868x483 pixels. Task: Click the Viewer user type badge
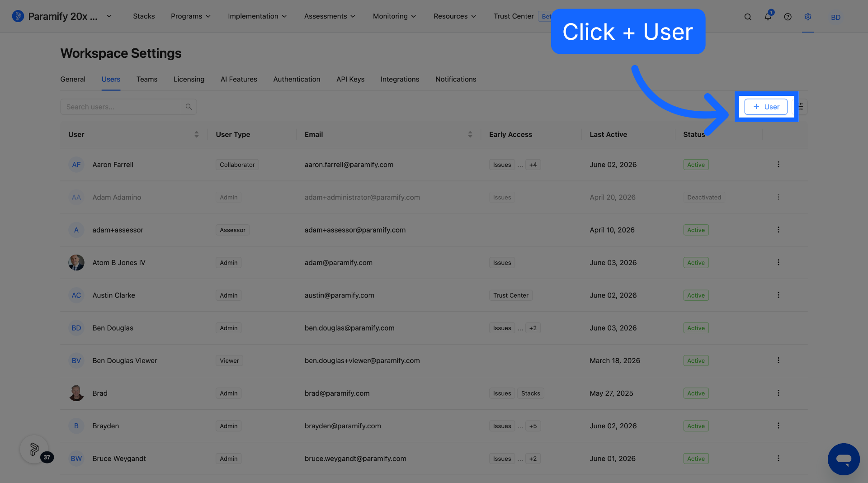(x=229, y=361)
